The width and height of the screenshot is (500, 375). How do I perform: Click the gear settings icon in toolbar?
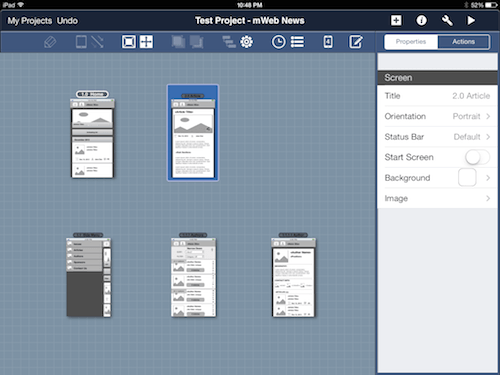coord(247,42)
